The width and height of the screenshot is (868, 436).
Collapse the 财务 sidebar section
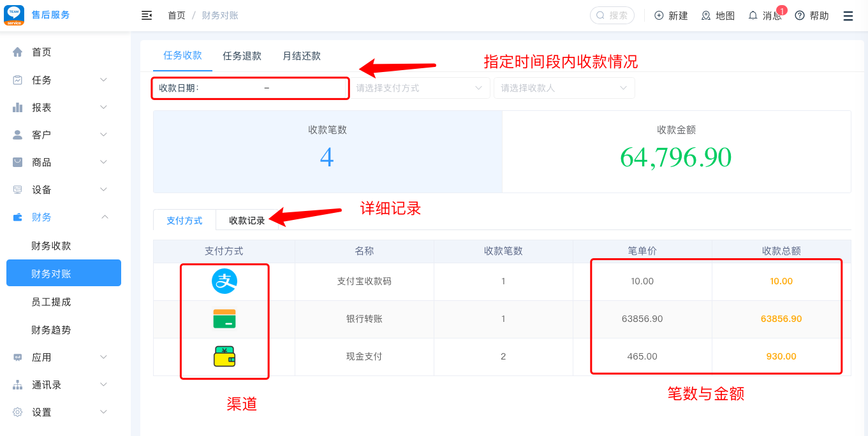click(63, 217)
